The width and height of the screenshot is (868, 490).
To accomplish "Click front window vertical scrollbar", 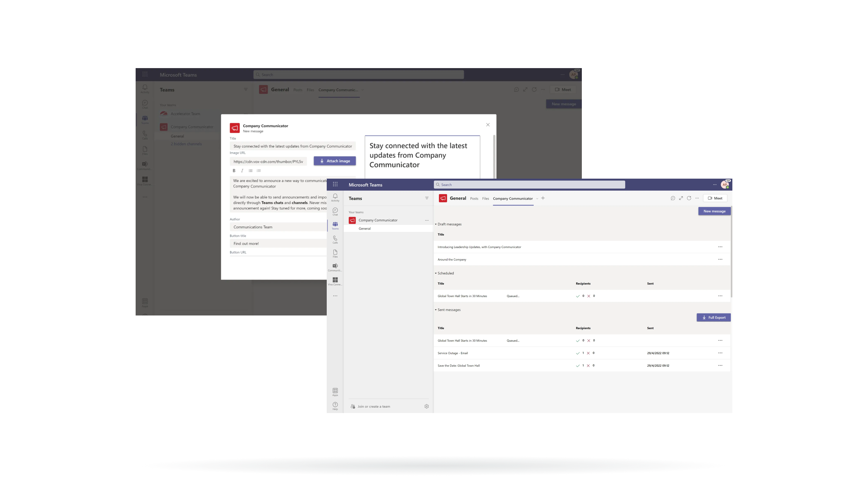I will click(x=731, y=252).
